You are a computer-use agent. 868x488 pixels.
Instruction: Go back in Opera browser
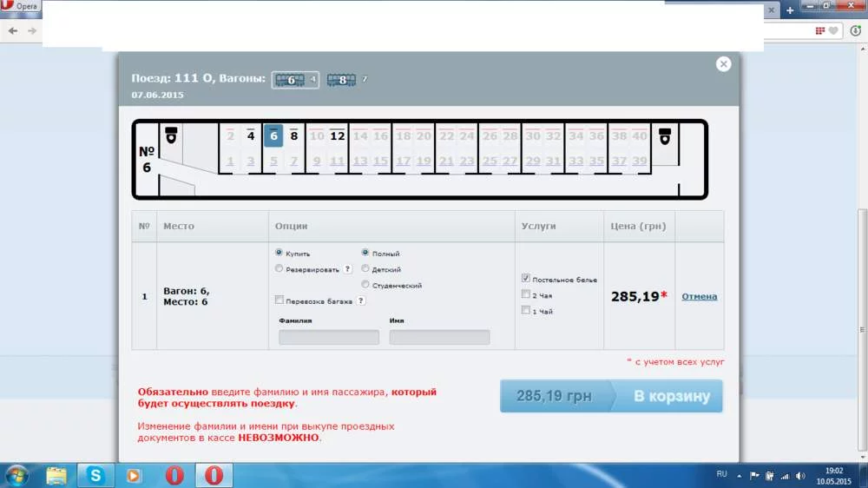(13, 31)
